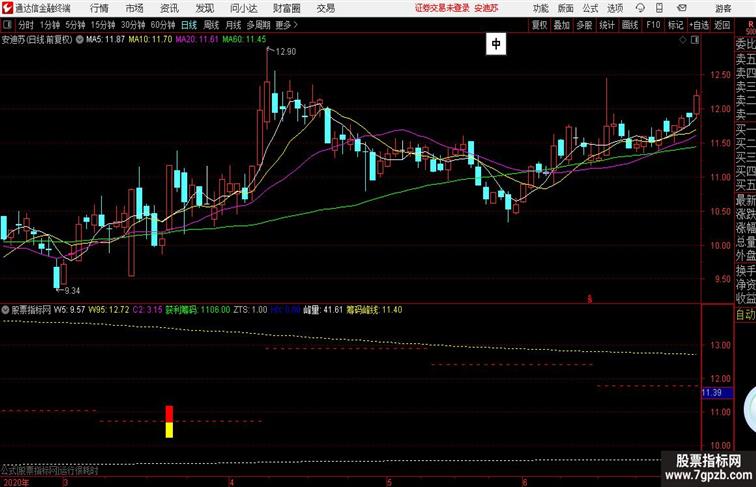The image size is (756, 487).
Task: Add stock with the +自选 button
Action: tap(699, 25)
